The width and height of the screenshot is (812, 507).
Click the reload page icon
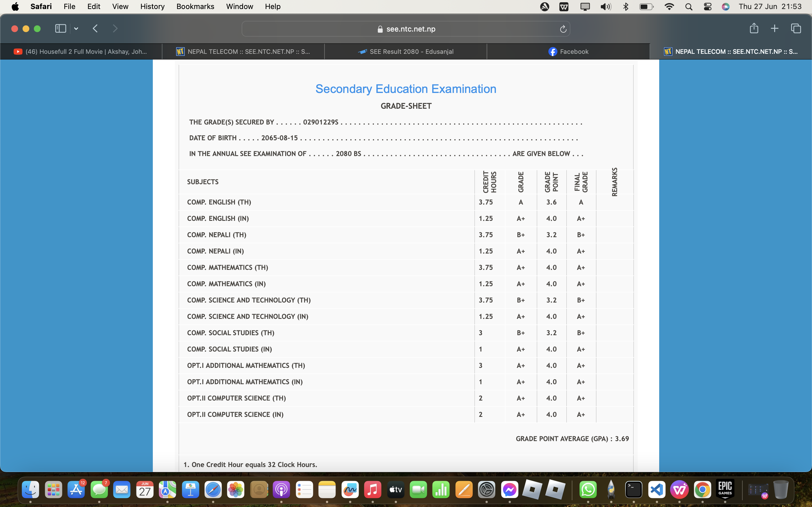(563, 29)
